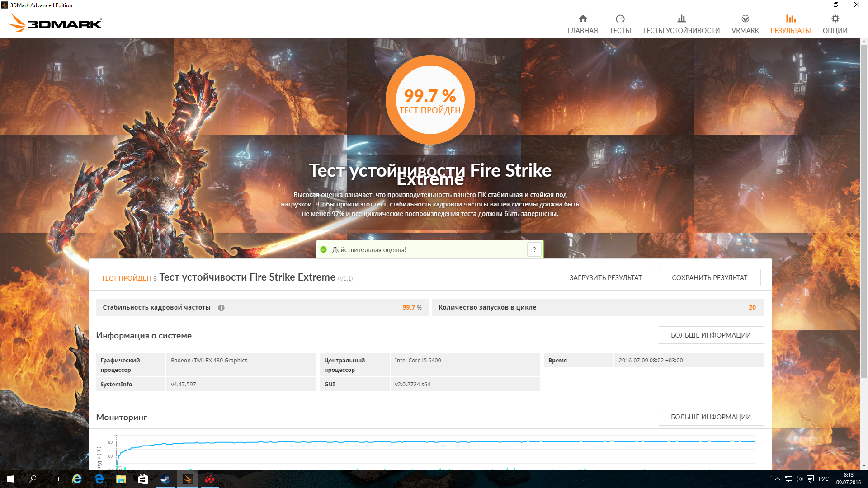Image resolution: width=868 pixels, height=488 pixels.
Task: Select the VRMark icon
Action: pos(745,19)
